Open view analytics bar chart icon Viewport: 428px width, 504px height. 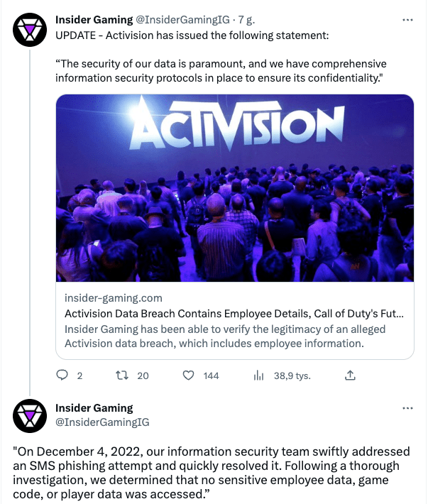pos(259,376)
